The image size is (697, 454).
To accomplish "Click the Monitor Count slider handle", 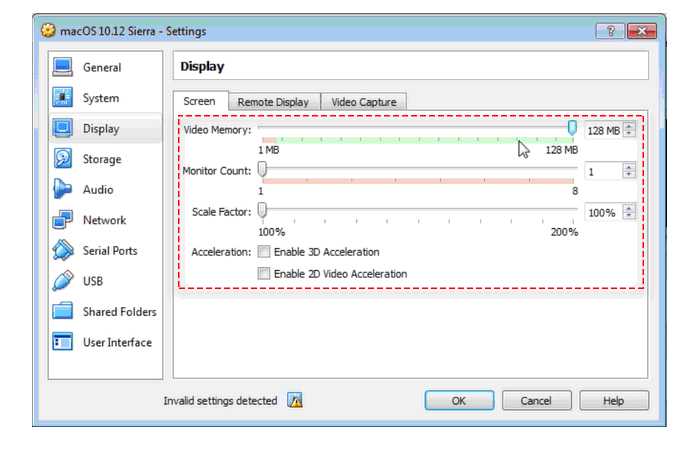I will (x=262, y=169).
